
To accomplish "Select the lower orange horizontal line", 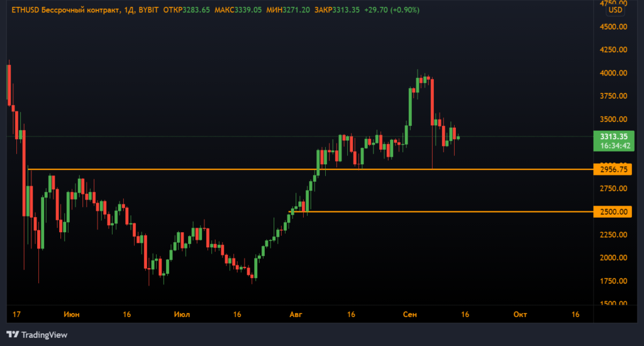I will coord(440,212).
